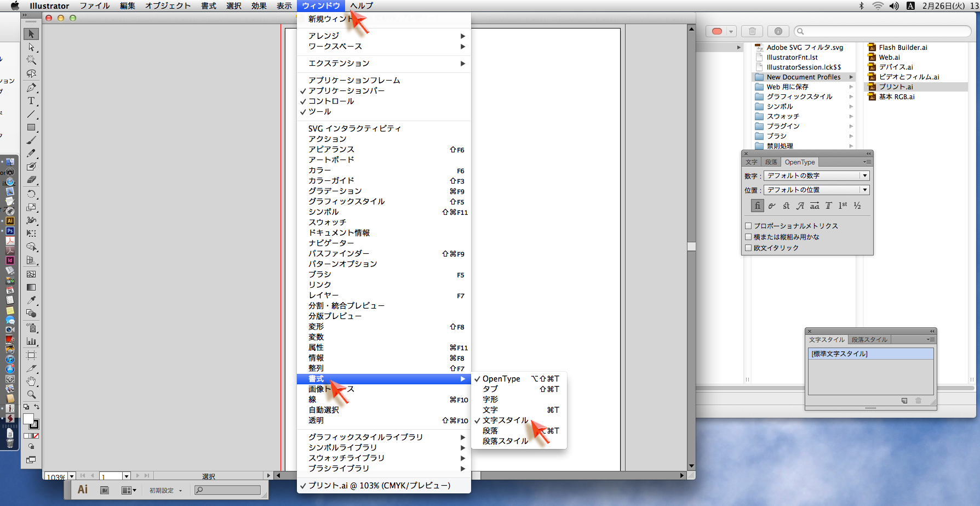Open Bridge via the Br icon
980x506 pixels.
pos(105,490)
